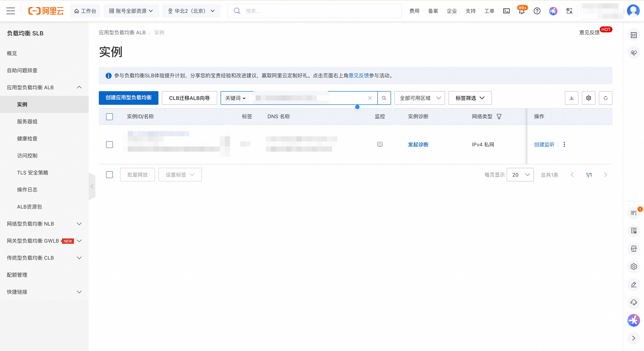
Task: Click the instance monitoring chart icon
Action: (379, 144)
